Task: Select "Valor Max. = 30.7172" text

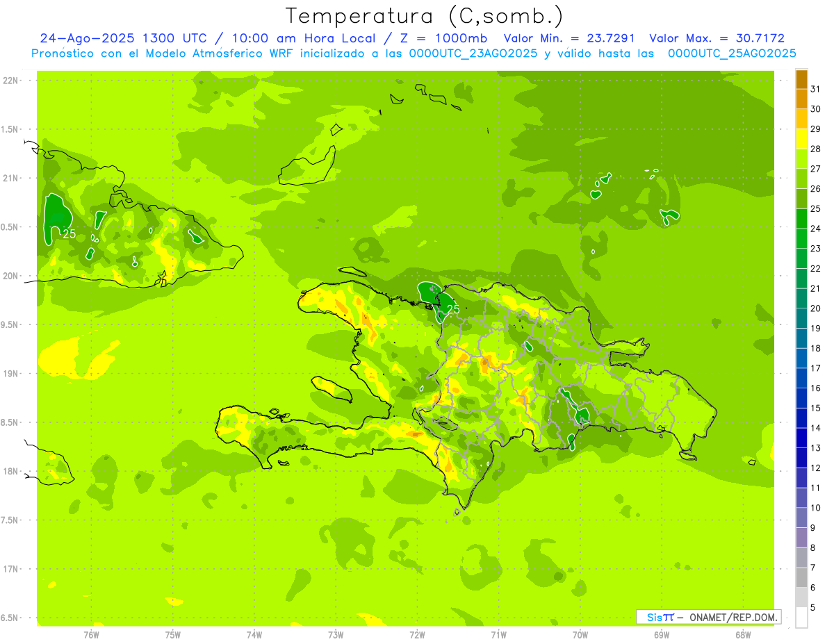Action: [x=717, y=38]
